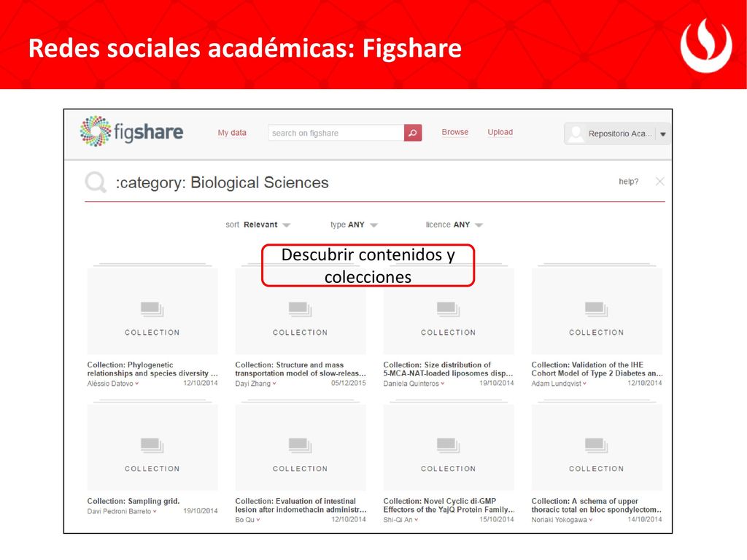Expand Daniela Quinteros author menu
The image size is (747, 560).
(443, 384)
